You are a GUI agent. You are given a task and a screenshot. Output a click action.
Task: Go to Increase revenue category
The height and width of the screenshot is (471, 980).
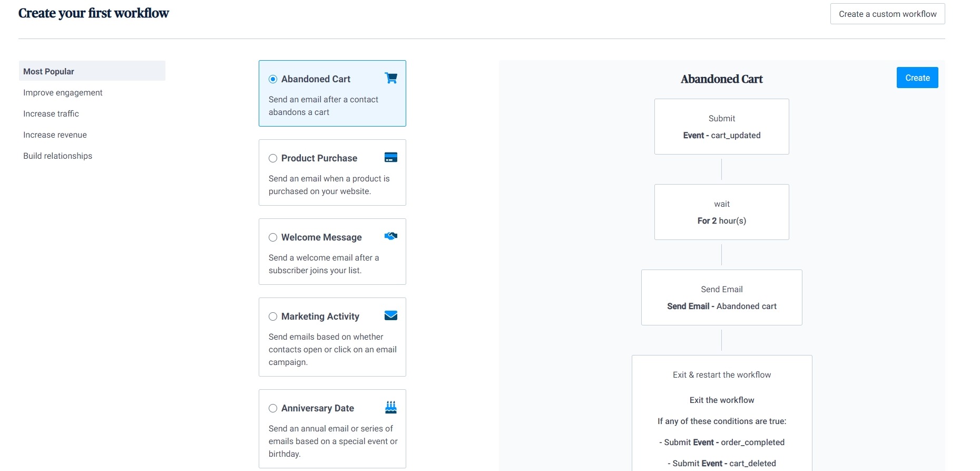[55, 134]
